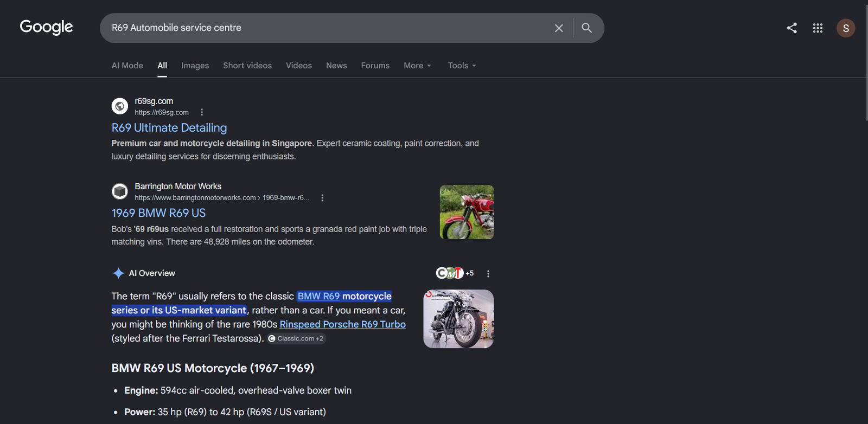
Task: Click the AI Overview label
Action: click(x=152, y=273)
